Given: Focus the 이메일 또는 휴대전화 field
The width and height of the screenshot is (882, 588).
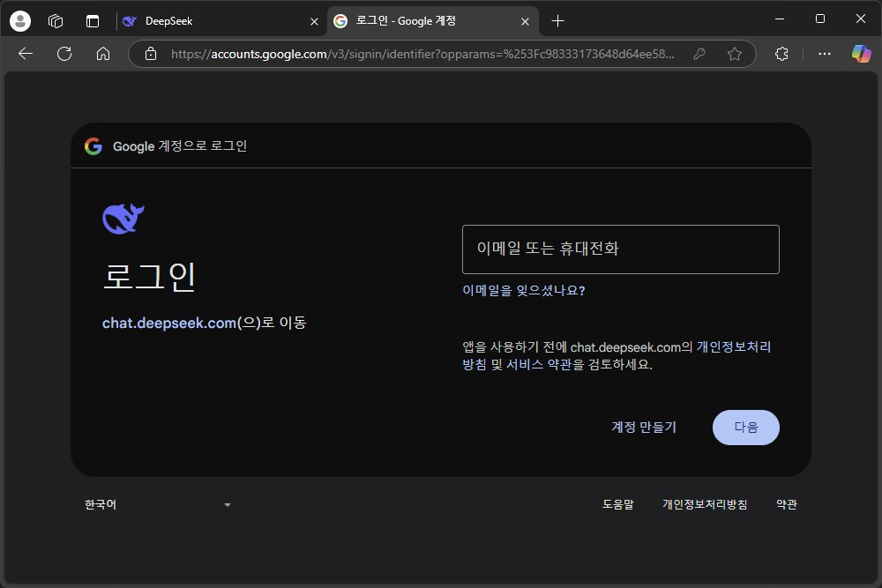Looking at the screenshot, I should point(620,249).
